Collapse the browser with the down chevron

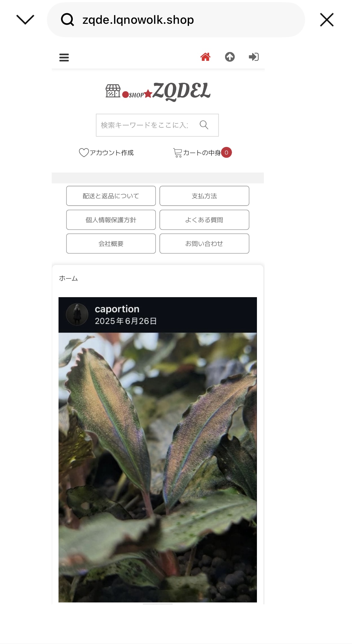[x=25, y=20]
